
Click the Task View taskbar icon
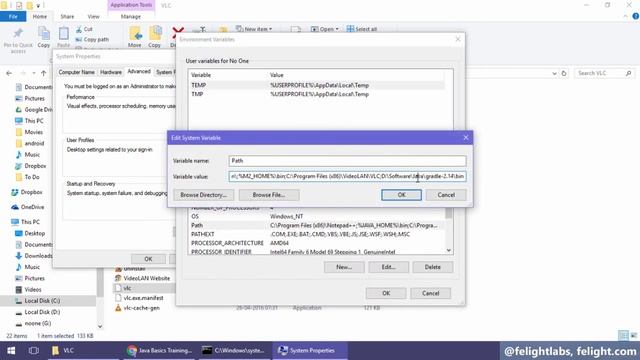33,351
